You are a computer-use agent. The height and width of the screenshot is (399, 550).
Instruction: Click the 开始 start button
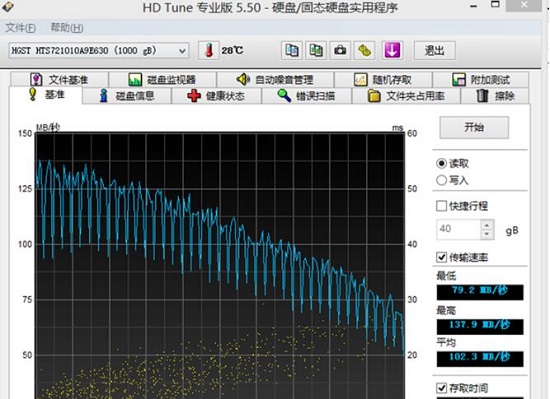point(474,127)
